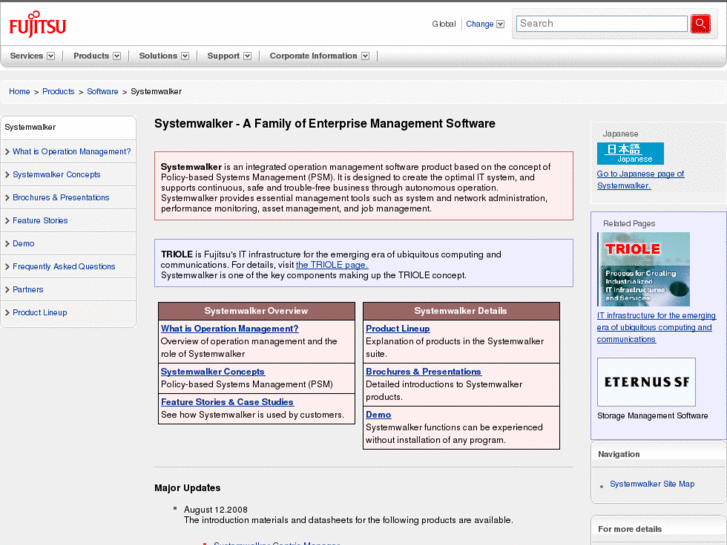
Task: Open sidebar Frequently Asked Questions
Action: [x=64, y=267]
